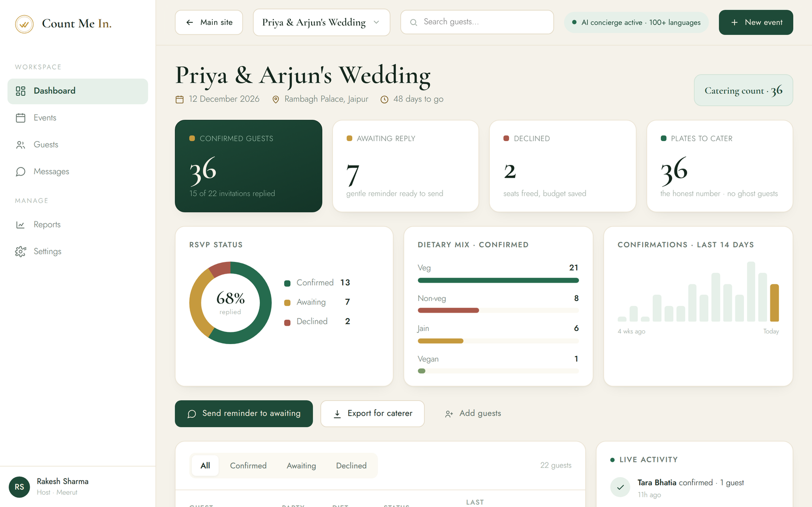This screenshot has height=507, width=812.
Task: Click the Count Me In logo icon
Action: [24, 24]
